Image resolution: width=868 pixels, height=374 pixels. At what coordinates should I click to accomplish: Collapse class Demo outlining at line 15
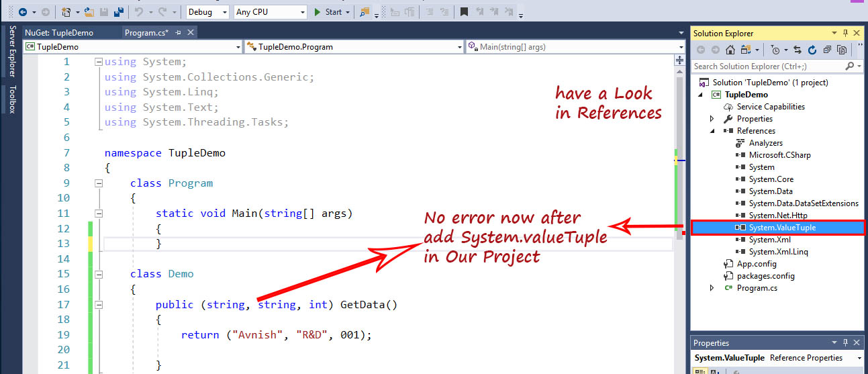[99, 274]
